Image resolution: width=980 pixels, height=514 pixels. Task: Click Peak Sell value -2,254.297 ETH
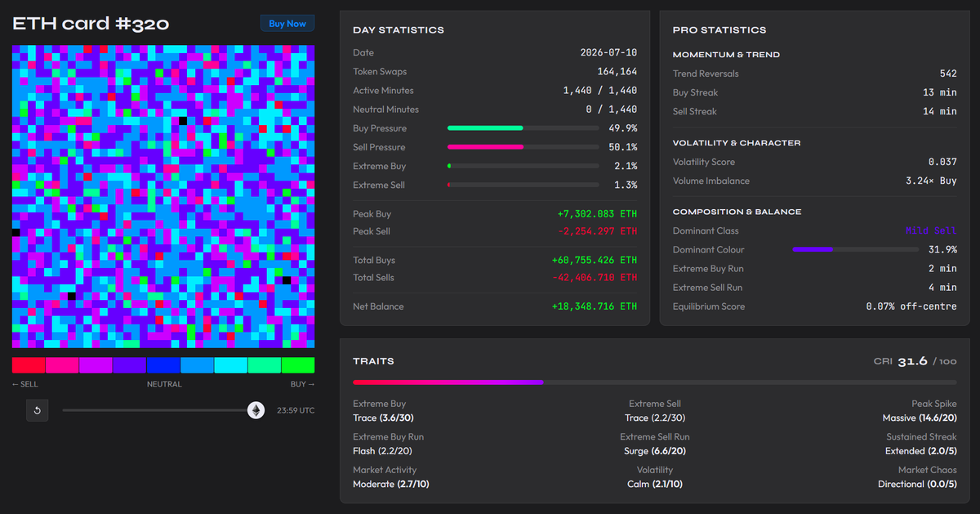coord(598,231)
